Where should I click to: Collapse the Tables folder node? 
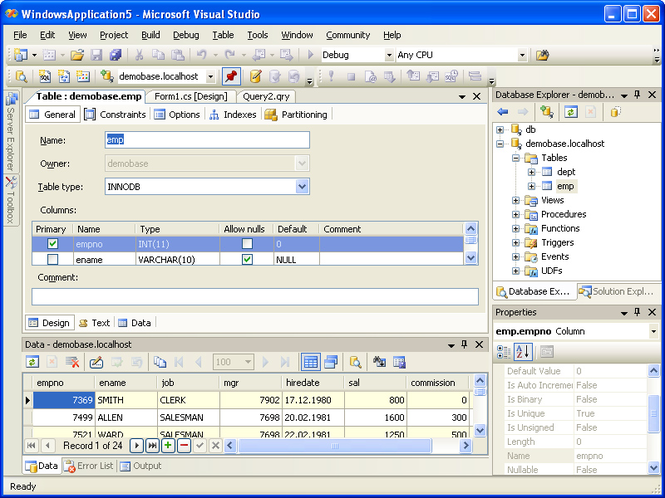516,158
